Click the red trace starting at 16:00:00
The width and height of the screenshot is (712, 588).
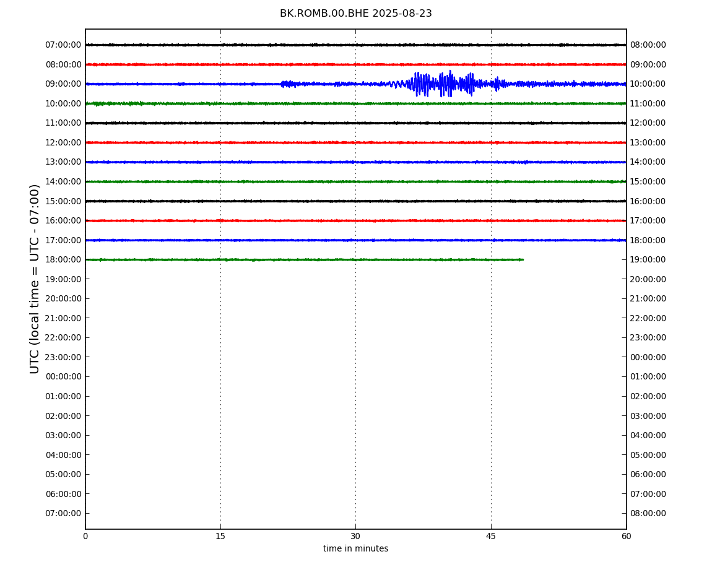coord(355,221)
